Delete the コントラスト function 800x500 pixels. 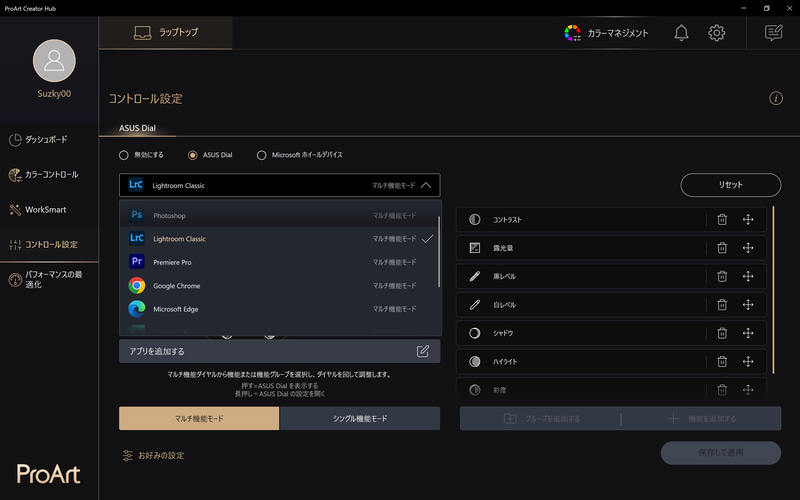pos(722,219)
